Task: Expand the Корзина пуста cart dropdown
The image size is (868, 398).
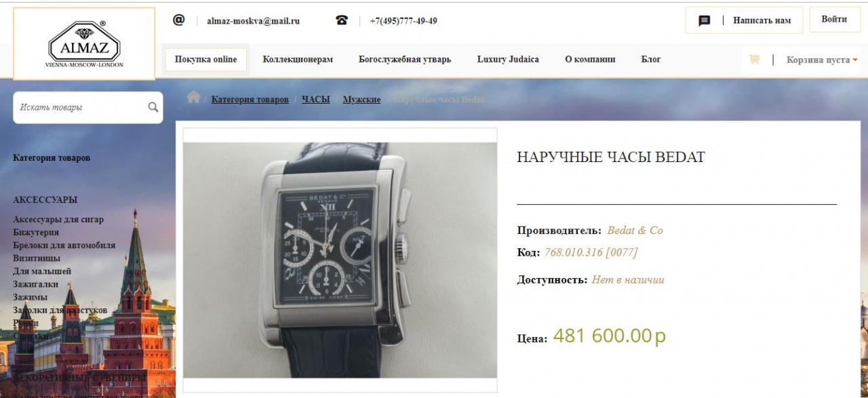Action: [x=822, y=60]
